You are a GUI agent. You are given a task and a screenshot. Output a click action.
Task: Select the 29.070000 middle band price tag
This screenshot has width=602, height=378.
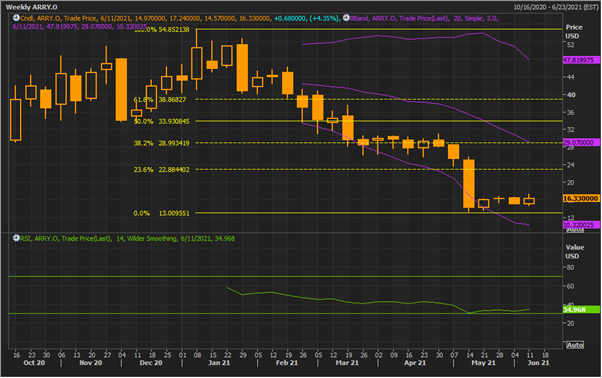pos(581,142)
